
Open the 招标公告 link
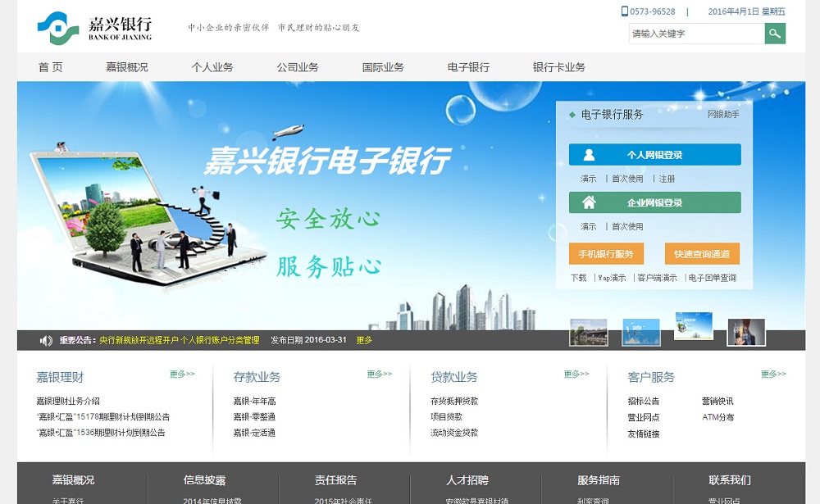pos(643,401)
